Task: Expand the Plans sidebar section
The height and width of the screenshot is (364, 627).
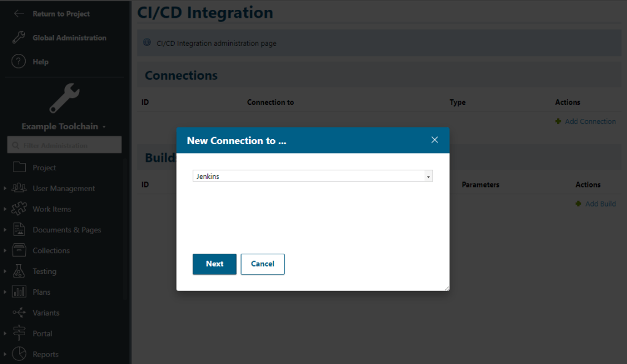Action: click(5, 292)
